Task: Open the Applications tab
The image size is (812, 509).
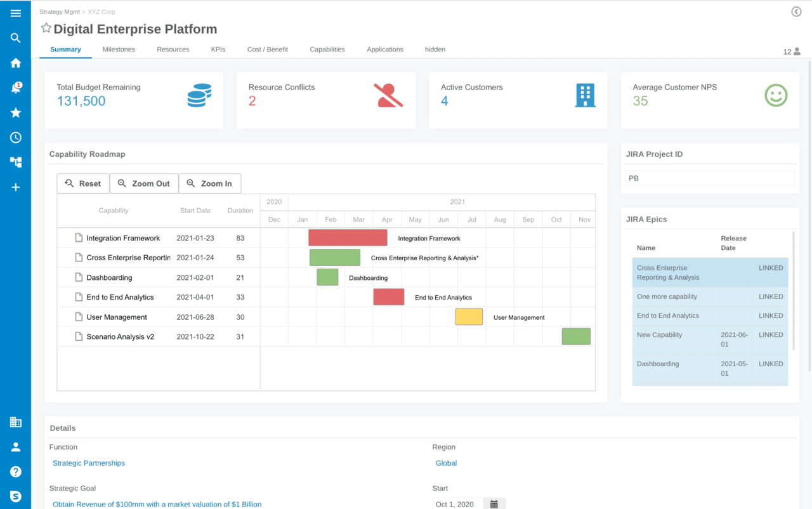Action: coord(385,50)
